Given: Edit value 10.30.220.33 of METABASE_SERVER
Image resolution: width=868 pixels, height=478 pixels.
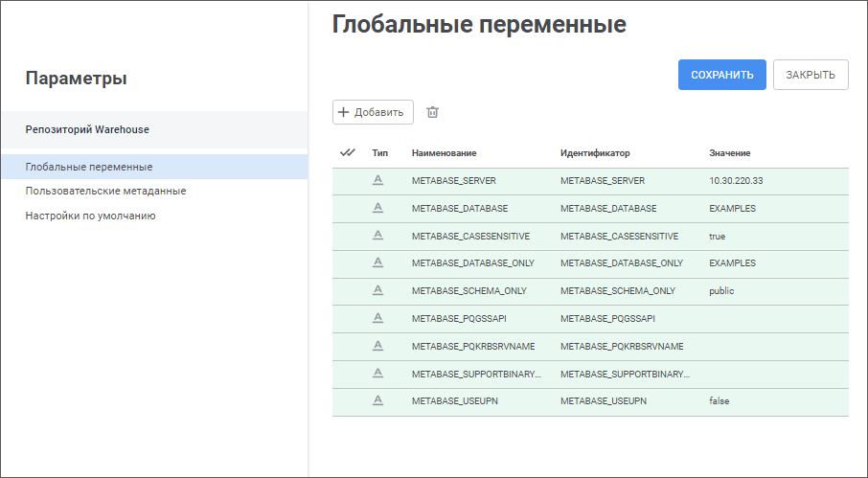Looking at the screenshot, I should pos(736,181).
